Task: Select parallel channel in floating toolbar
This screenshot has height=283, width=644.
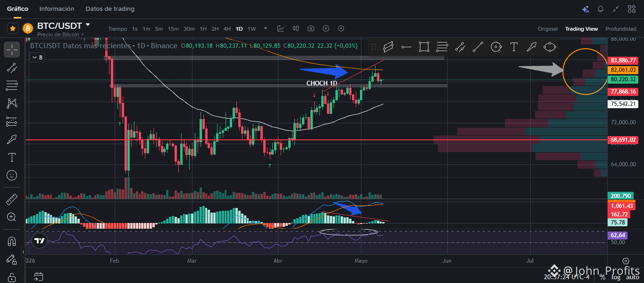Action: click(x=388, y=47)
